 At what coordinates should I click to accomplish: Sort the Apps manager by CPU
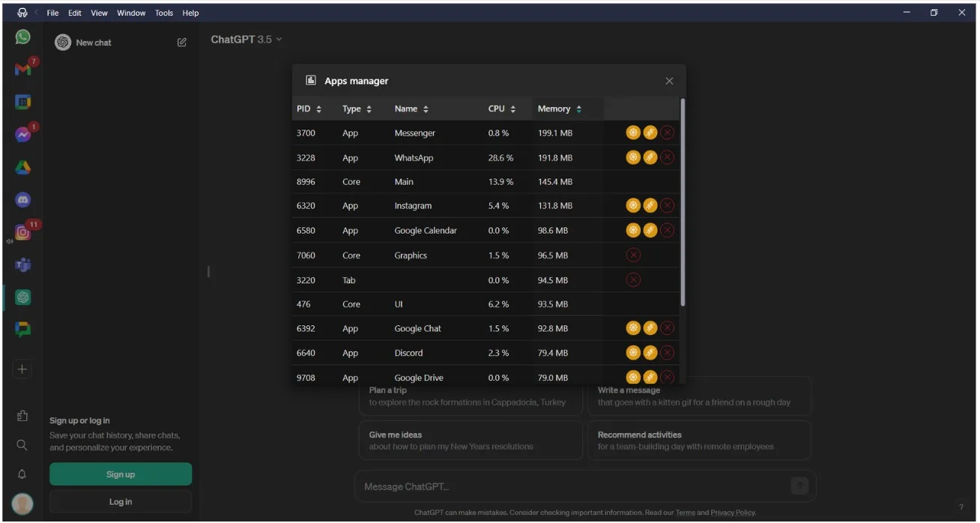pos(501,109)
